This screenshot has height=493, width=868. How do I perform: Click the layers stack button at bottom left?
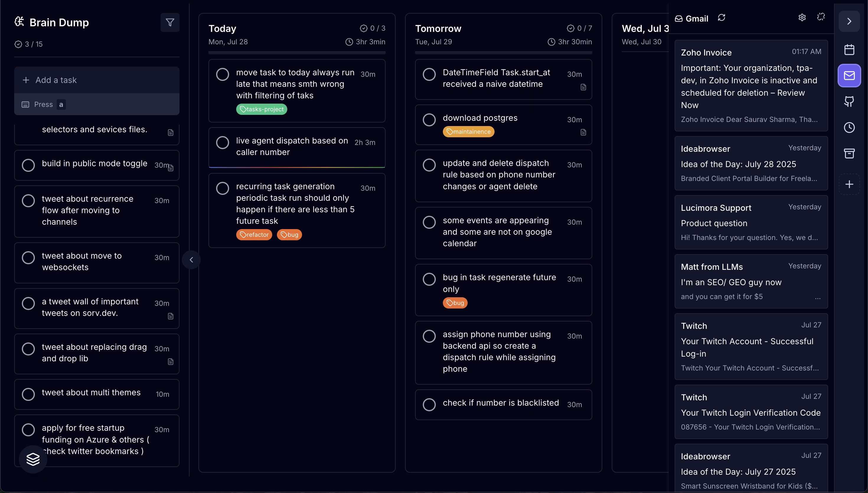coord(33,459)
